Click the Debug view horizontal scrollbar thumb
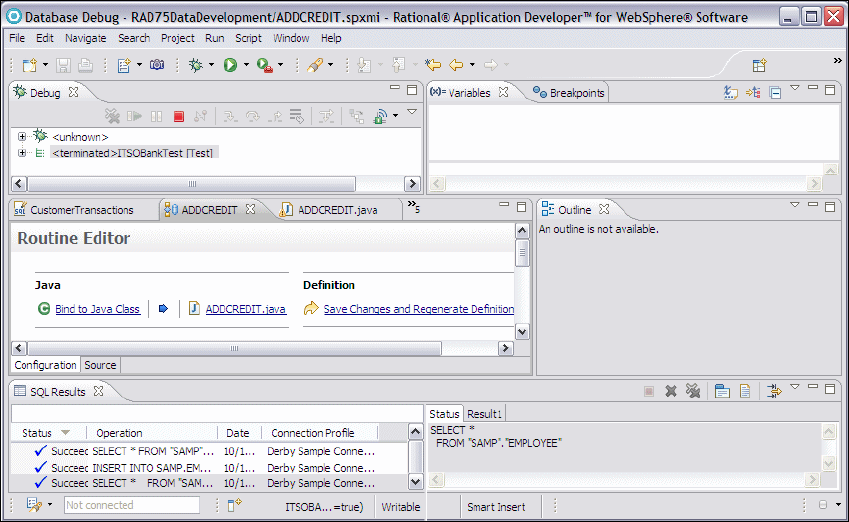The height and width of the screenshot is (522, 849). tap(192, 184)
